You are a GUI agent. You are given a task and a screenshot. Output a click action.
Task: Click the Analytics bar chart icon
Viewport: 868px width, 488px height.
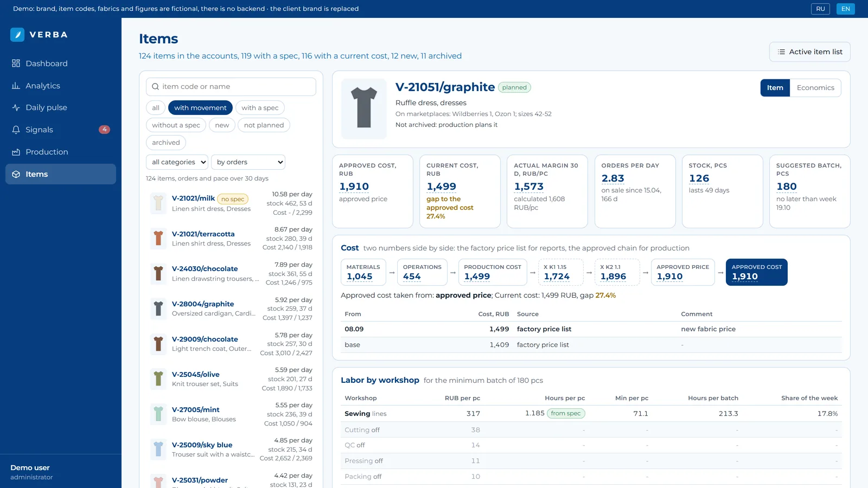16,86
